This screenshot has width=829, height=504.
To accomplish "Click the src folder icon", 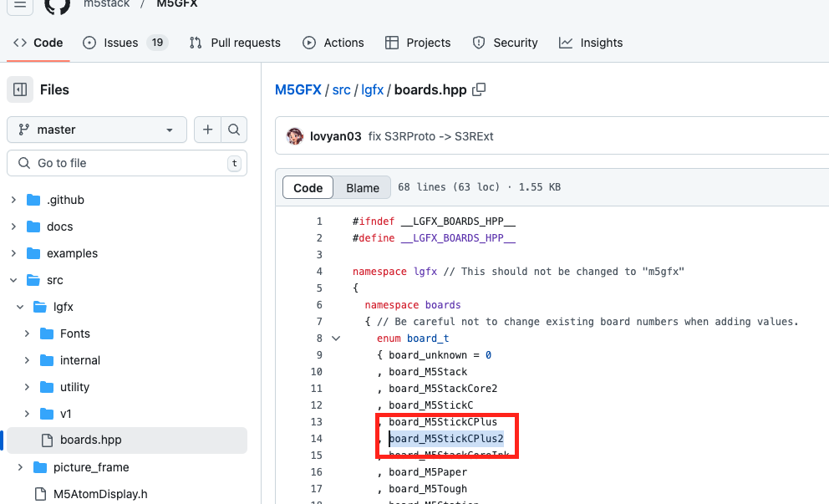I will pyautogui.click(x=33, y=280).
